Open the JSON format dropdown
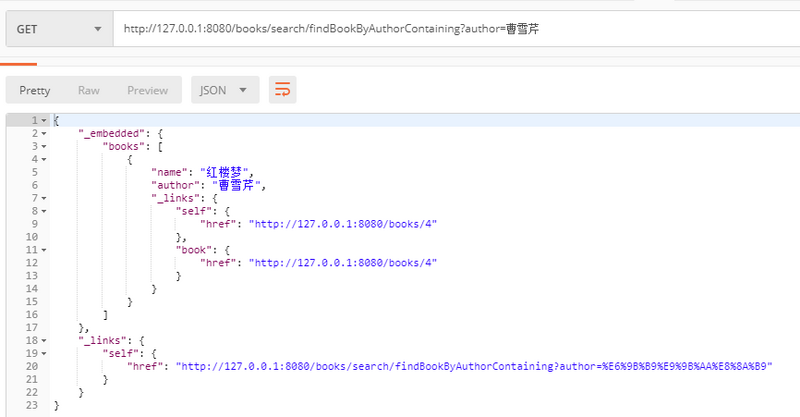This screenshot has width=800, height=417. (x=225, y=90)
